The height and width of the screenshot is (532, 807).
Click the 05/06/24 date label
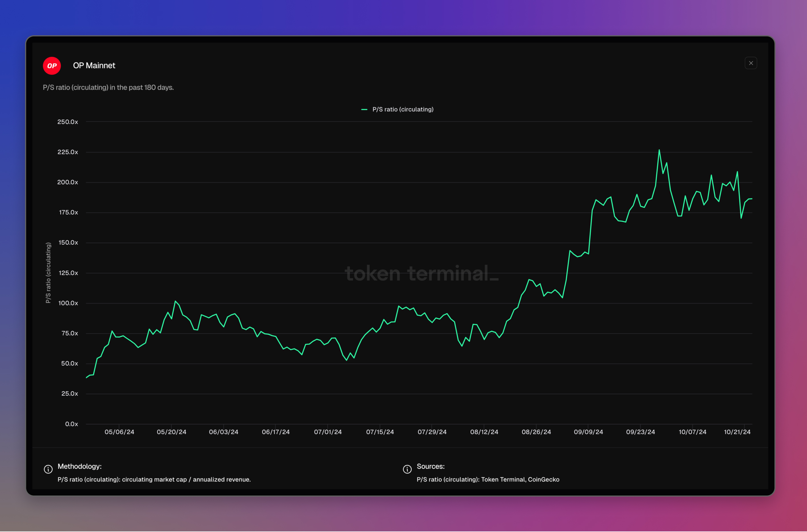tap(119, 432)
